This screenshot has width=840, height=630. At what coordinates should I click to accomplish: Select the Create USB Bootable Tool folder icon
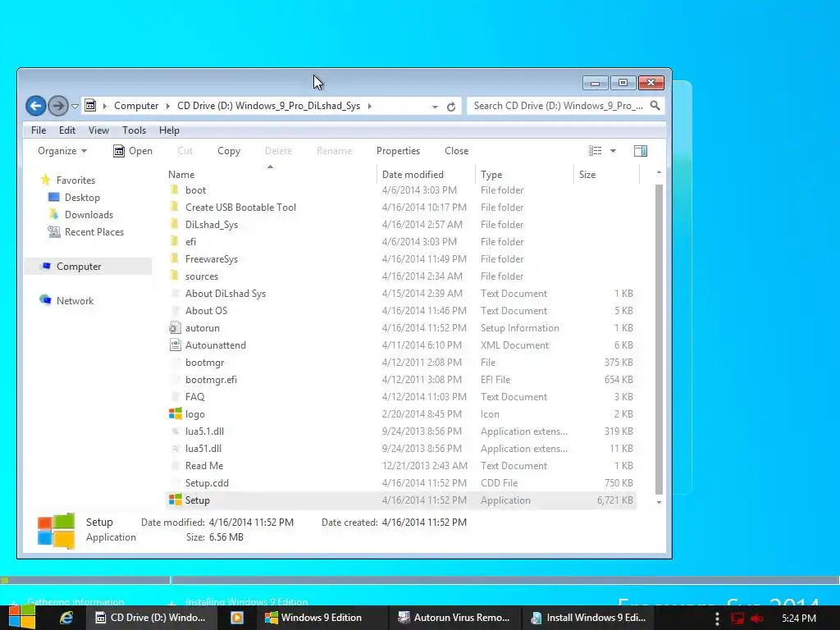click(x=175, y=208)
